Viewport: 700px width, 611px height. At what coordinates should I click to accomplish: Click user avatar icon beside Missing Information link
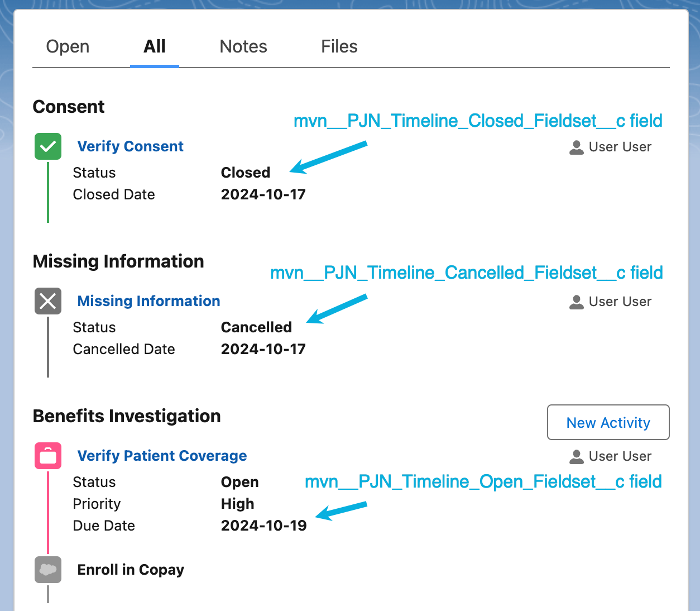577,302
